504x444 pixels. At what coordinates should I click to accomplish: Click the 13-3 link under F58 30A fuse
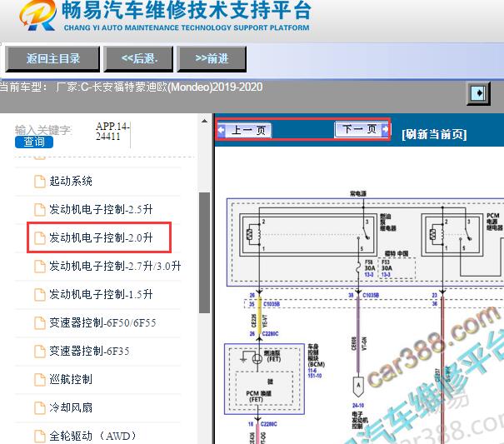point(369,274)
